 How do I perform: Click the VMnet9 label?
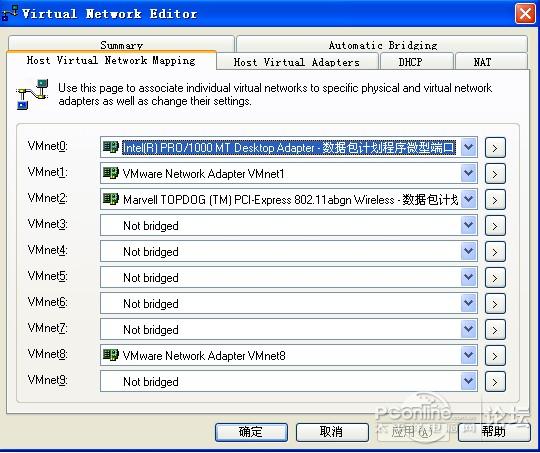click(48, 380)
